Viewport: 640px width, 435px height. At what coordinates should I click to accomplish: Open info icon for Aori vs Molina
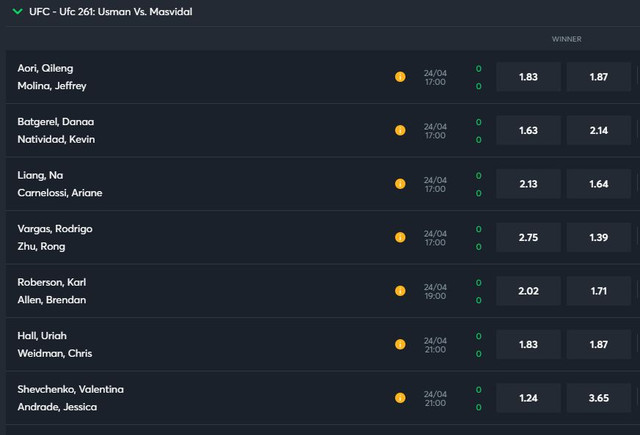coord(400,77)
